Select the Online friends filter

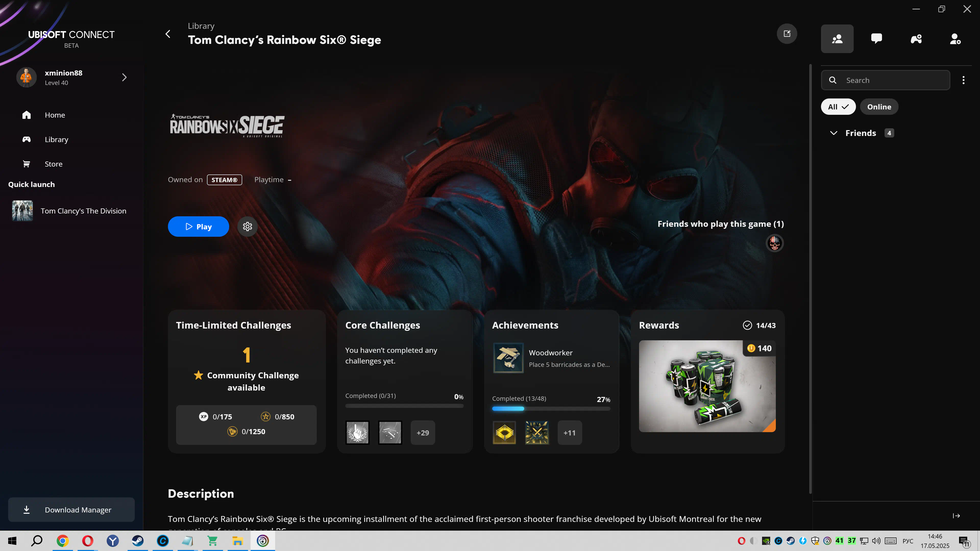879,107
